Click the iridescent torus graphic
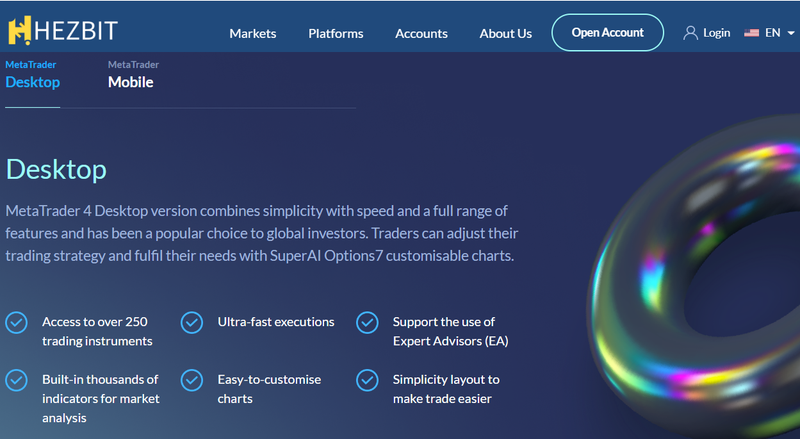 (x=694, y=276)
